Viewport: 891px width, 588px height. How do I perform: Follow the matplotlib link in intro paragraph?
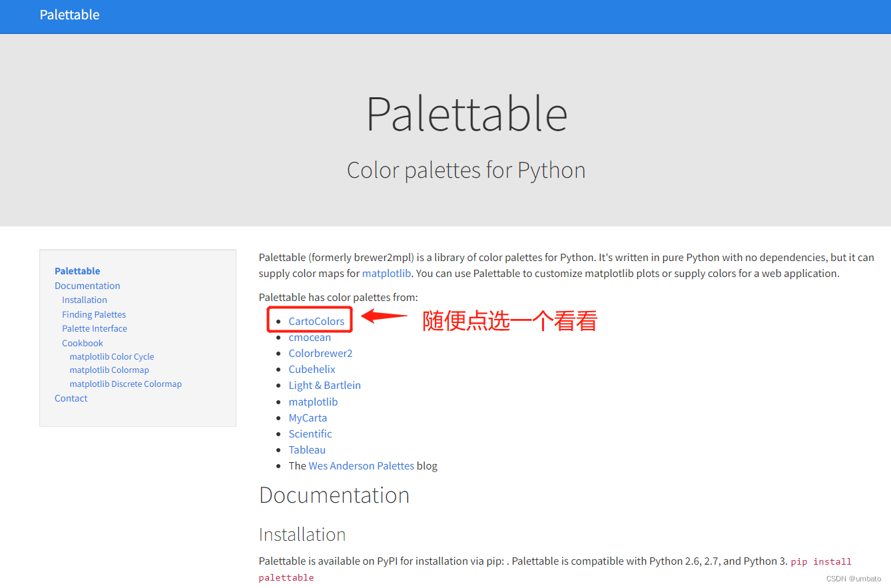coord(386,273)
